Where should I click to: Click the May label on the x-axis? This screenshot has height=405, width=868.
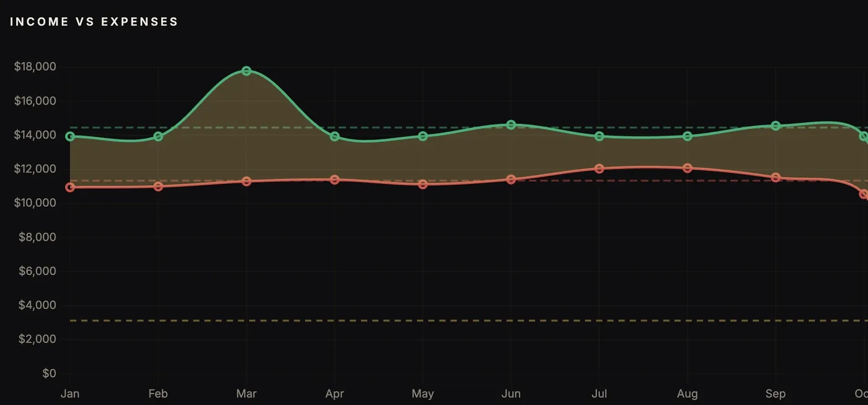(x=423, y=394)
